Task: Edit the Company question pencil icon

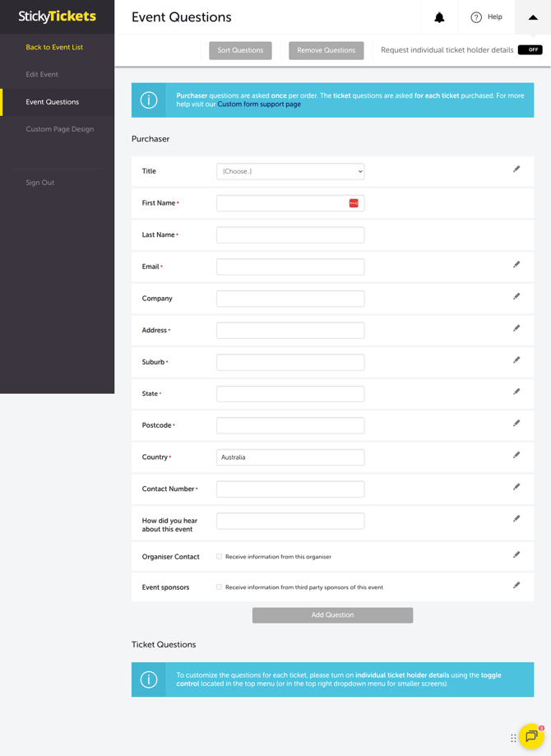Action: 516,296
